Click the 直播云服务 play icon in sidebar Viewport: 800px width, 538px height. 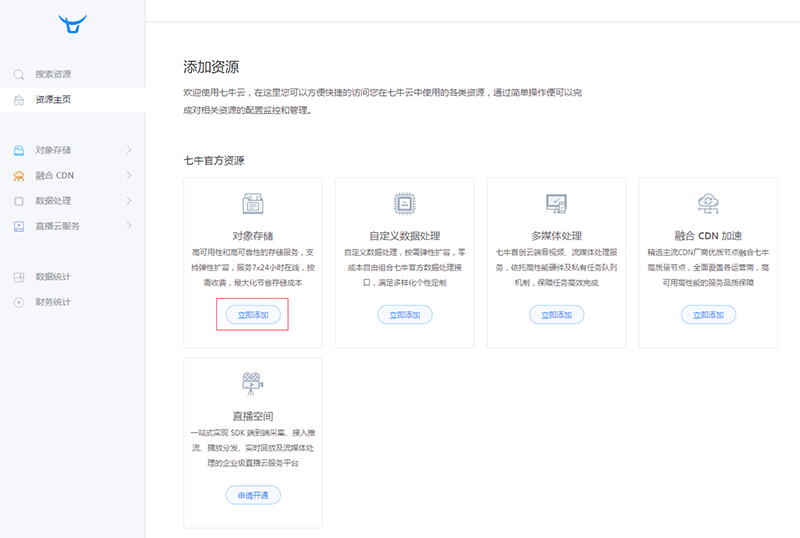tap(19, 226)
